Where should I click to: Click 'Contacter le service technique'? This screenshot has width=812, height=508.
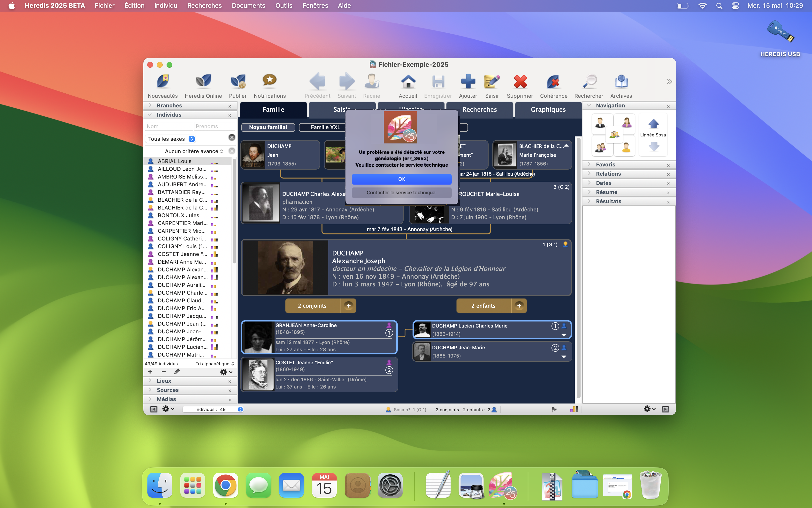pos(401,193)
